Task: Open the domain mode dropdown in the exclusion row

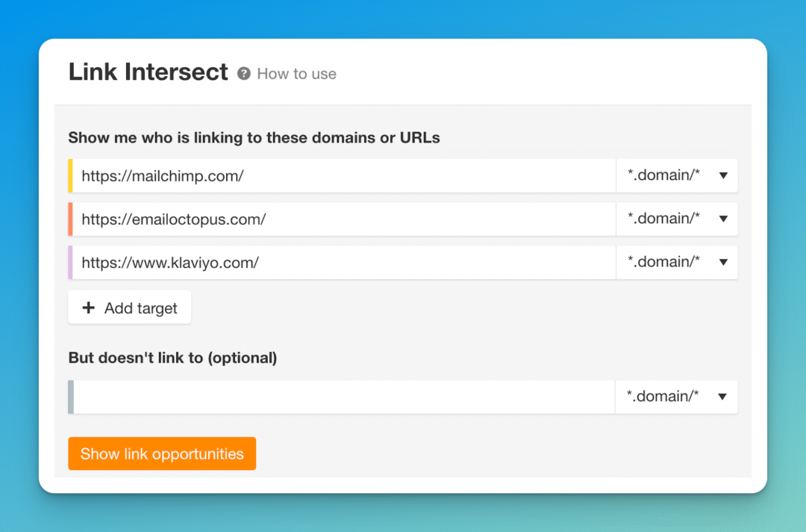Action: point(675,396)
